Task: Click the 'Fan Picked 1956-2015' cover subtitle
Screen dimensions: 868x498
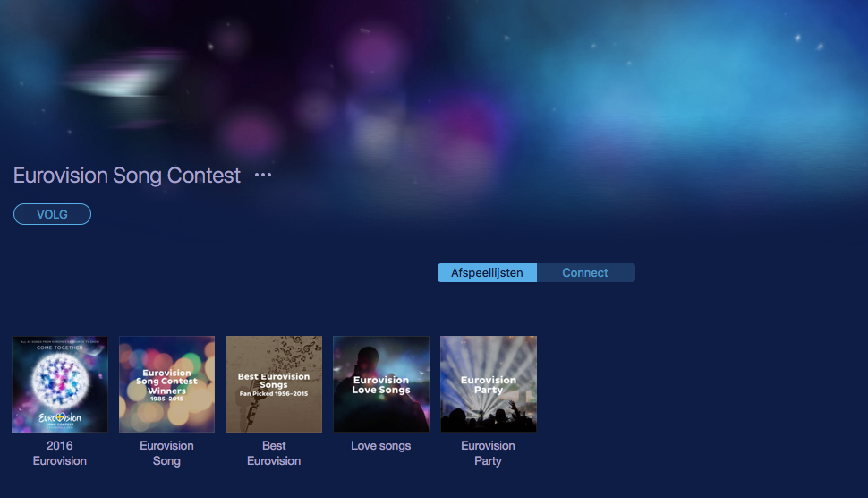Action: tap(274, 394)
